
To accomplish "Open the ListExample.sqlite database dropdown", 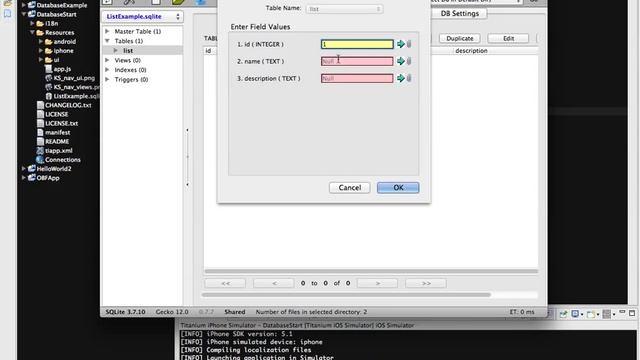I will click(x=142, y=17).
